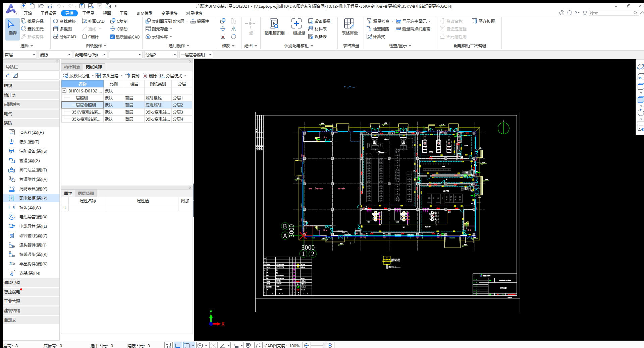Click 查找图元 find element tool
This screenshot has width=644, height=348.
pyautogui.click(x=33, y=29)
